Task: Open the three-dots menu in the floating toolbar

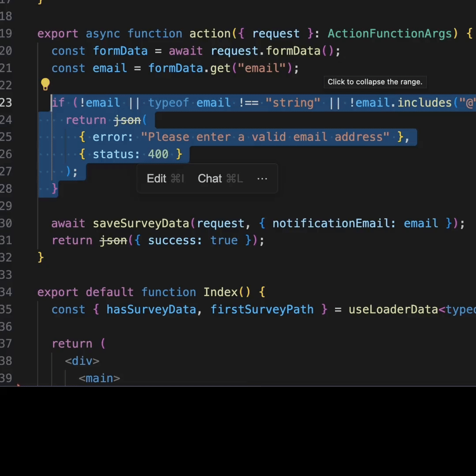Action: click(262, 178)
